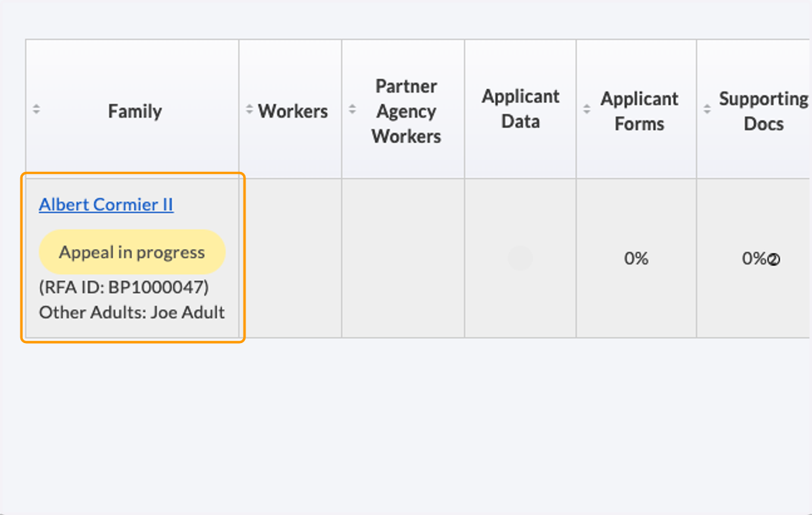The height and width of the screenshot is (515, 812).
Task: Open the Albert Cormier II family link
Action: point(106,204)
